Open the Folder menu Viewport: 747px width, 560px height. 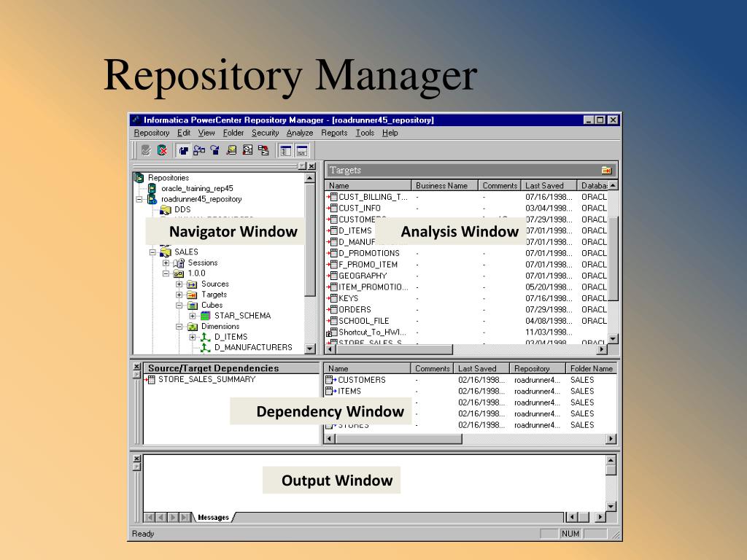click(233, 133)
